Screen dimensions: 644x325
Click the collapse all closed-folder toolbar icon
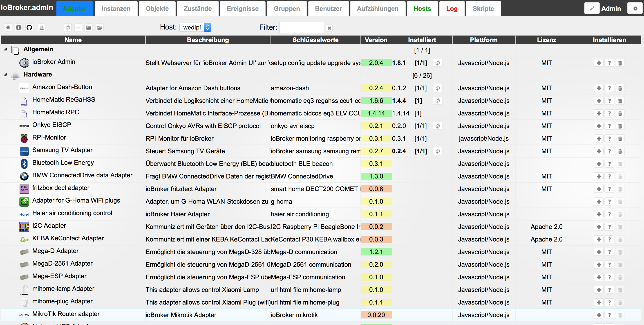tap(89, 27)
